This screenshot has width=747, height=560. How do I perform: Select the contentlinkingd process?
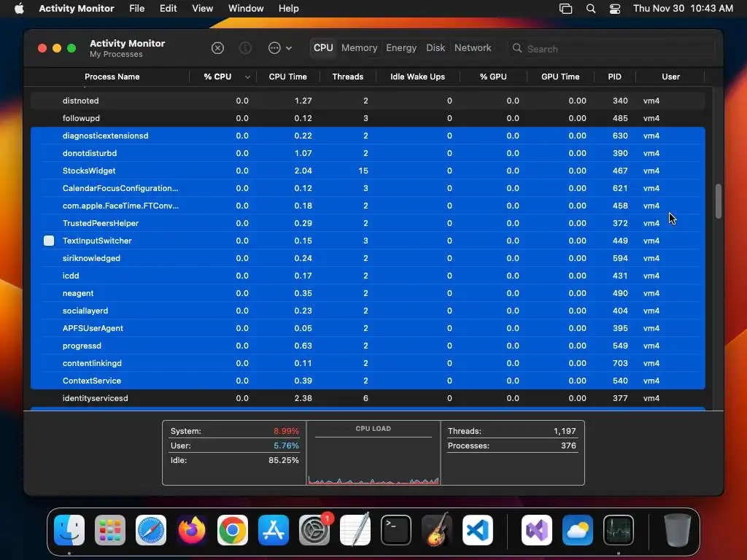[368, 363]
